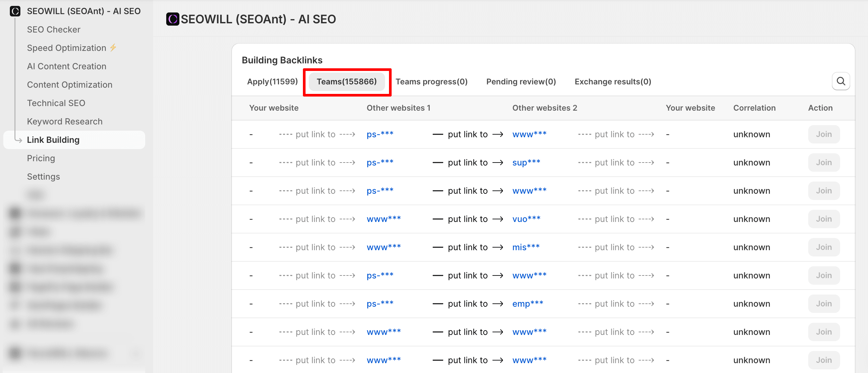Open SEO Checker in sidebar

54,30
